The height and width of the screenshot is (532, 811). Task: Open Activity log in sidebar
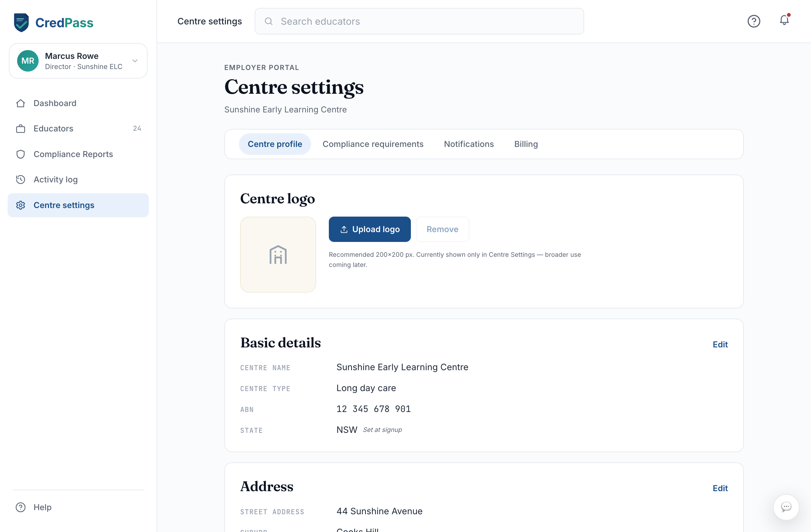pos(78,180)
